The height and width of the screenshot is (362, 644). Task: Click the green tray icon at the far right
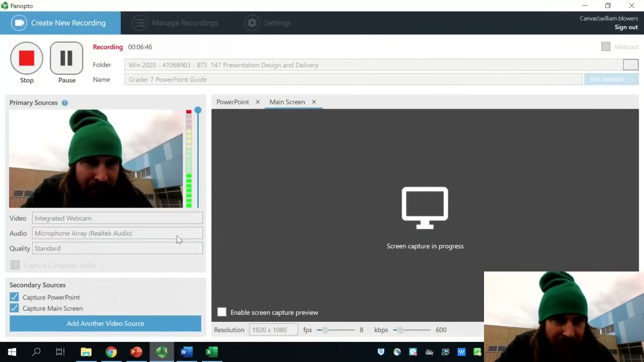coord(477,352)
